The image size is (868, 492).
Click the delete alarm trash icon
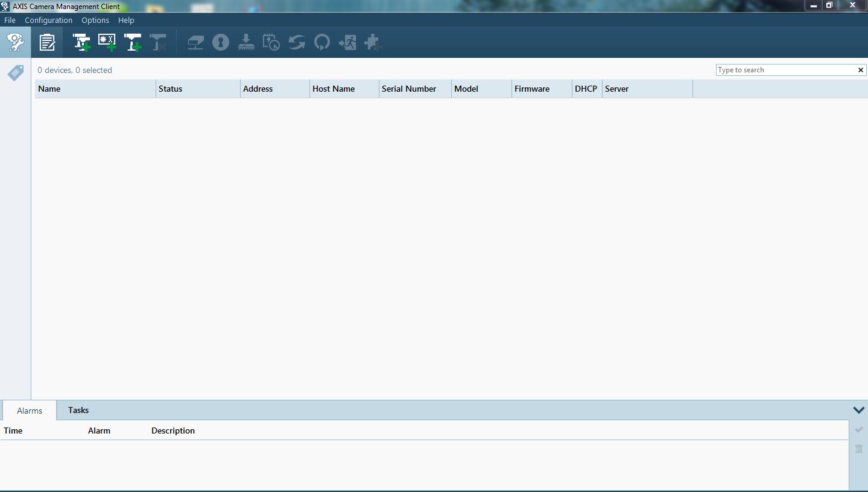(x=859, y=449)
